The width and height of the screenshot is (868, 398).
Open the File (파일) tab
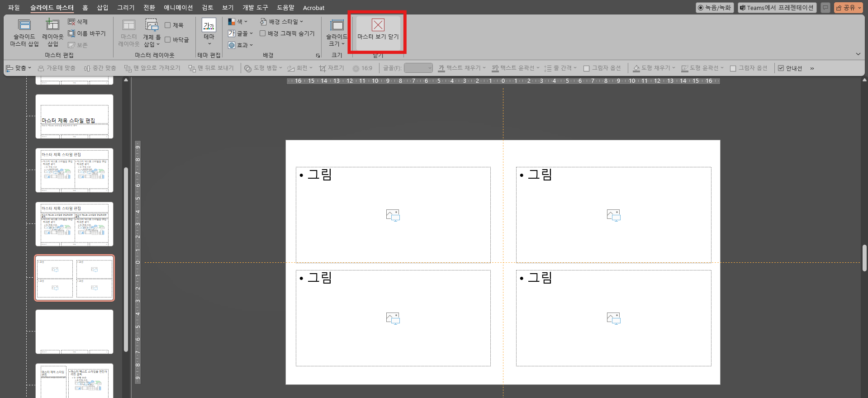(14, 8)
